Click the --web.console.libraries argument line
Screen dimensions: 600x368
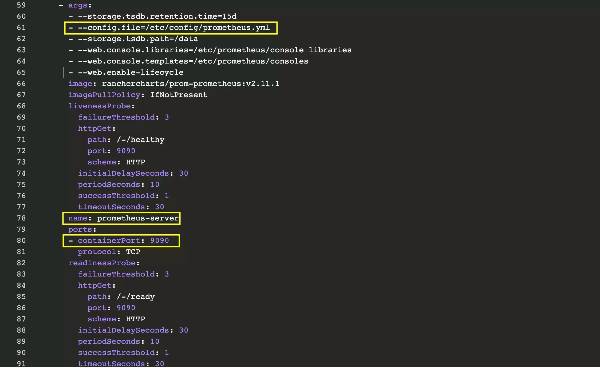click(x=210, y=50)
